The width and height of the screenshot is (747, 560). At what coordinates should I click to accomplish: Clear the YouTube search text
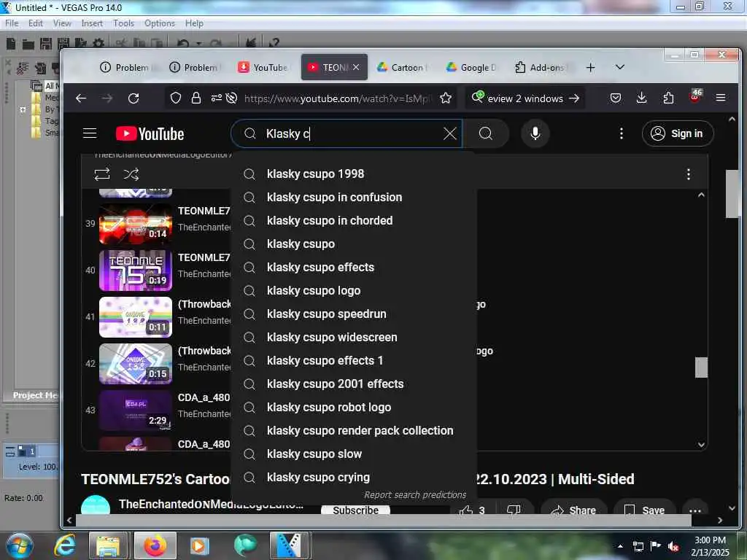(x=449, y=134)
